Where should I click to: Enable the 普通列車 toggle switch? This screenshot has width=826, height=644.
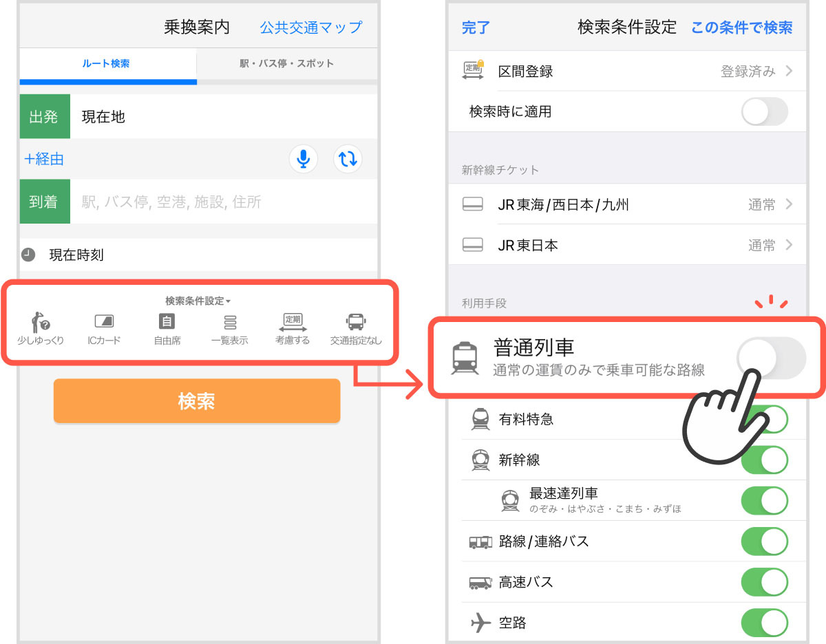771,358
